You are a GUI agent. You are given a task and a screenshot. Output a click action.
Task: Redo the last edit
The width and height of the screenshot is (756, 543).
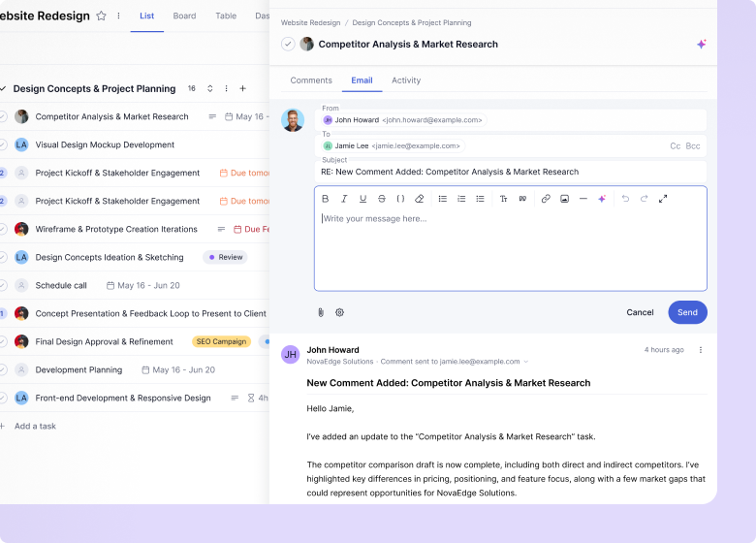click(645, 199)
